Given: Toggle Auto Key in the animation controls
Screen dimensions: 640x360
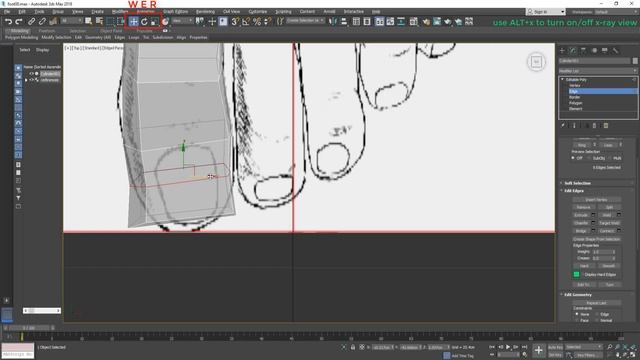Looking at the screenshot, I should [555, 347].
